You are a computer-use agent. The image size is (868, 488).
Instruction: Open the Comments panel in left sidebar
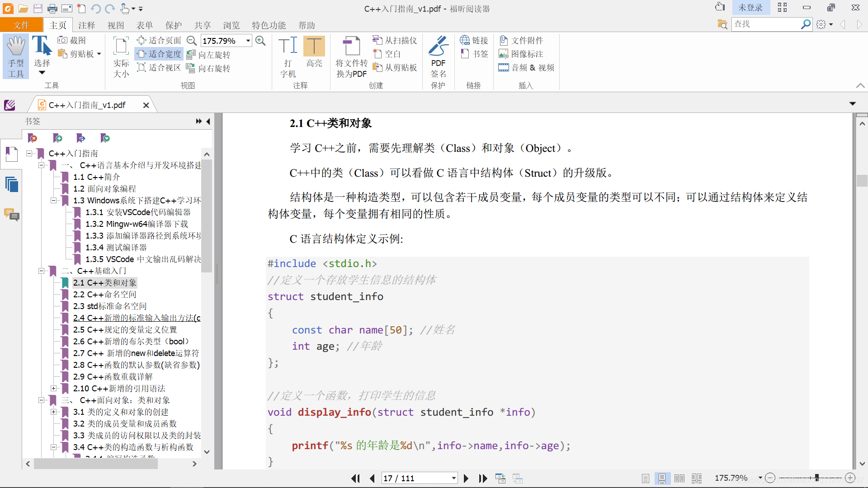(11, 215)
